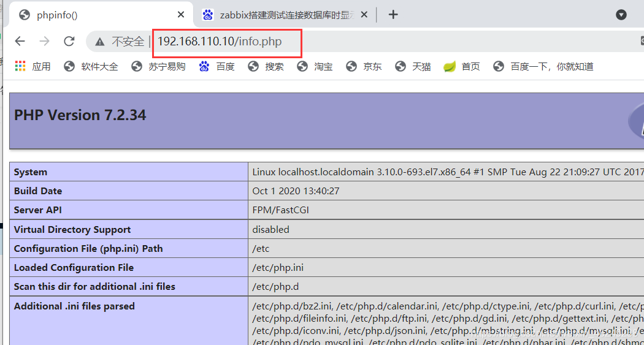Click the Server API row label
Viewport: 644px width, 345px height.
point(38,210)
